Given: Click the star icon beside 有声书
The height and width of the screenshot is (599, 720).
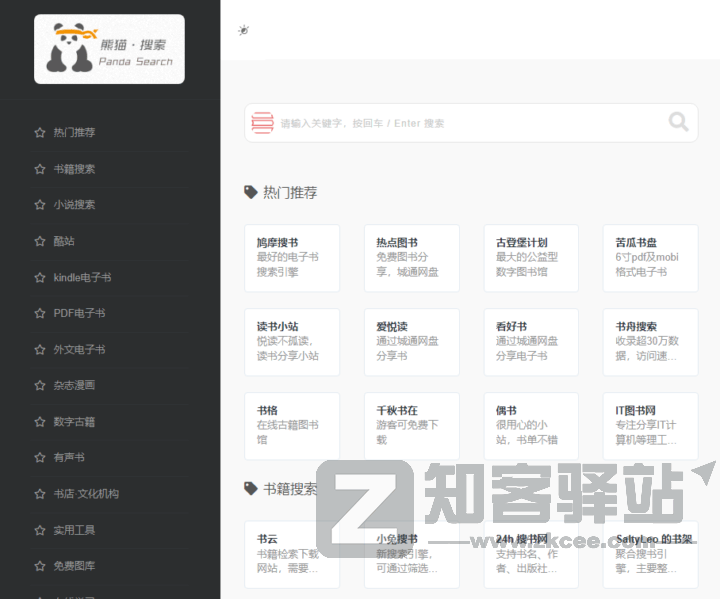Looking at the screenshot, I should (40, 458).
